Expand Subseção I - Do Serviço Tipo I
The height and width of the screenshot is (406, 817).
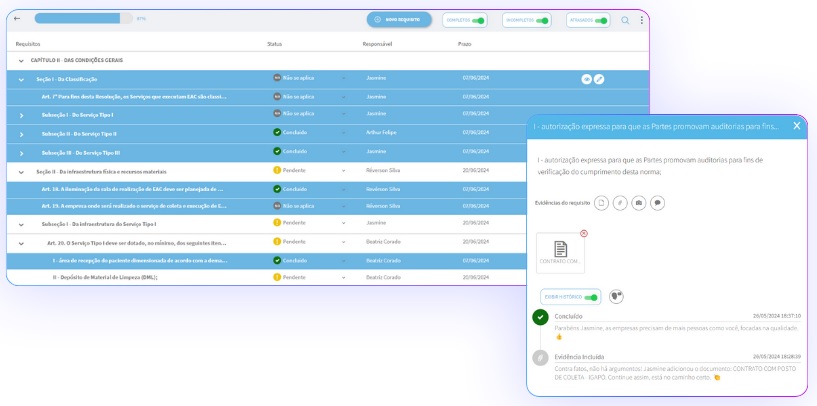[21, 115]
